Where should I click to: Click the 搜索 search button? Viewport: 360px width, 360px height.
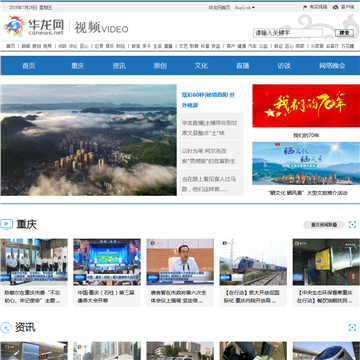click(x=344, y=33)
